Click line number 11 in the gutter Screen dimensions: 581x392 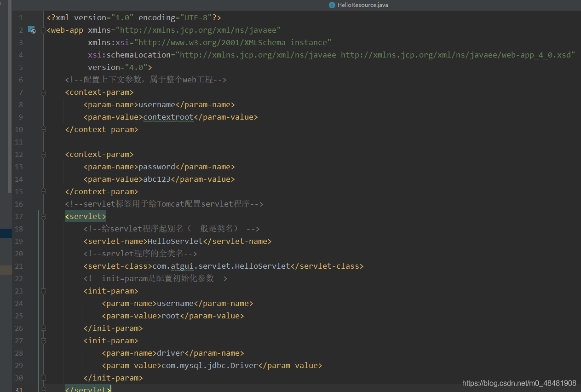[x=19, y=142]
